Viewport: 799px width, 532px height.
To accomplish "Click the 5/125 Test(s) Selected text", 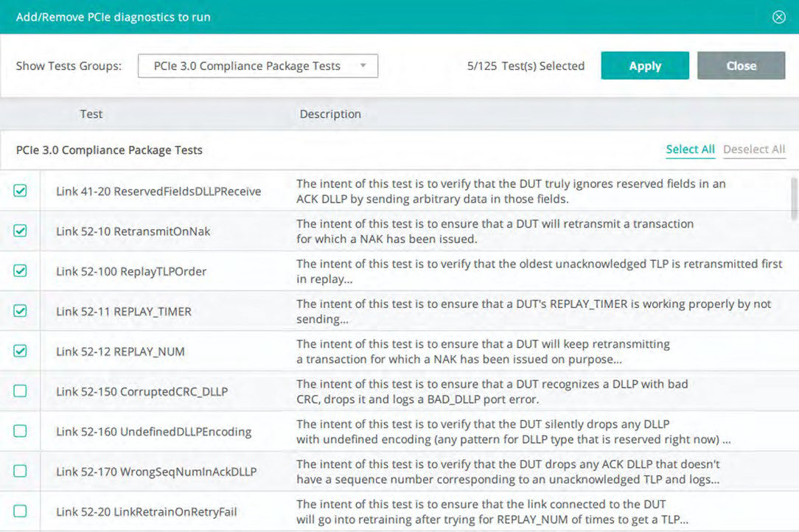I will pos(526,66).
